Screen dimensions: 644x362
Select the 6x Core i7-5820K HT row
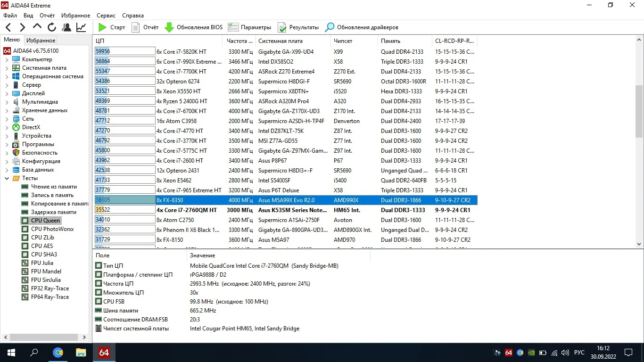(286, 52)
